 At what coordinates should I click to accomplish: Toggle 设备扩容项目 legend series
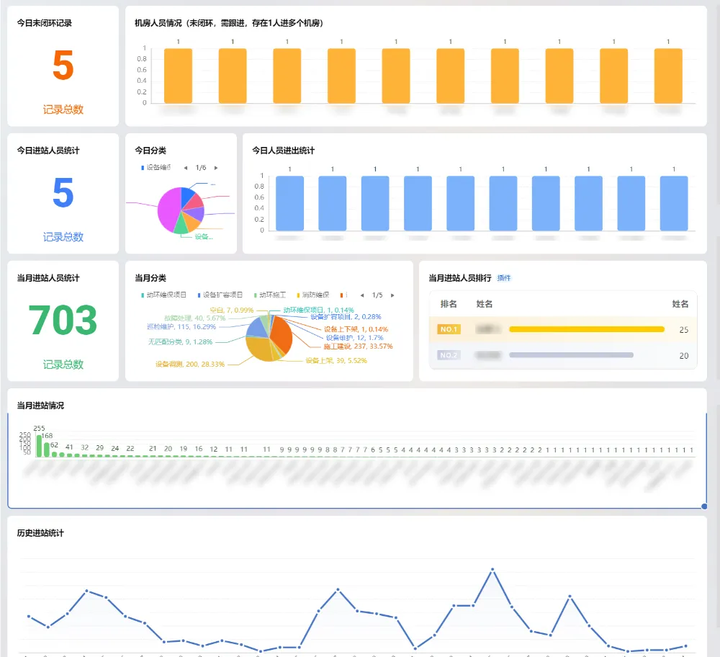220,295
